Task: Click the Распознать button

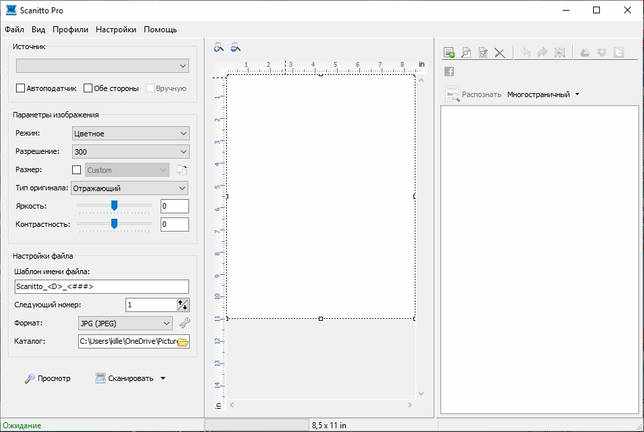Action: (475, 94)
